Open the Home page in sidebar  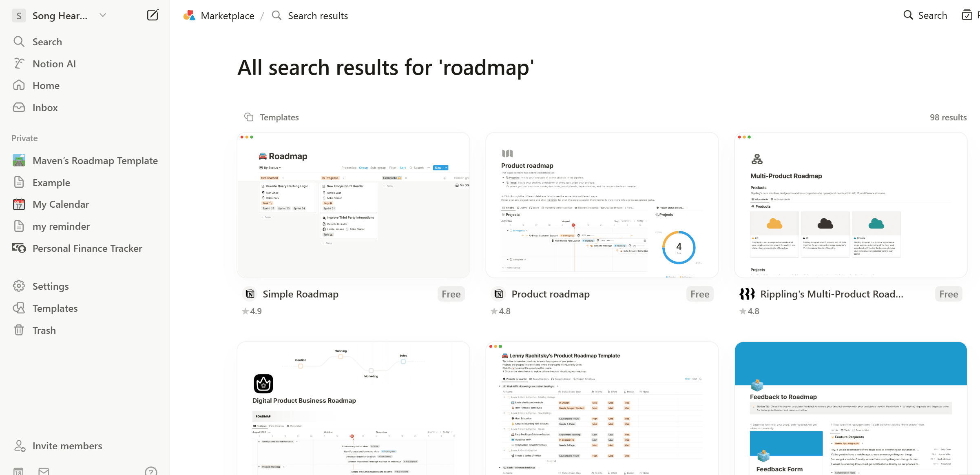click(46, 85)
